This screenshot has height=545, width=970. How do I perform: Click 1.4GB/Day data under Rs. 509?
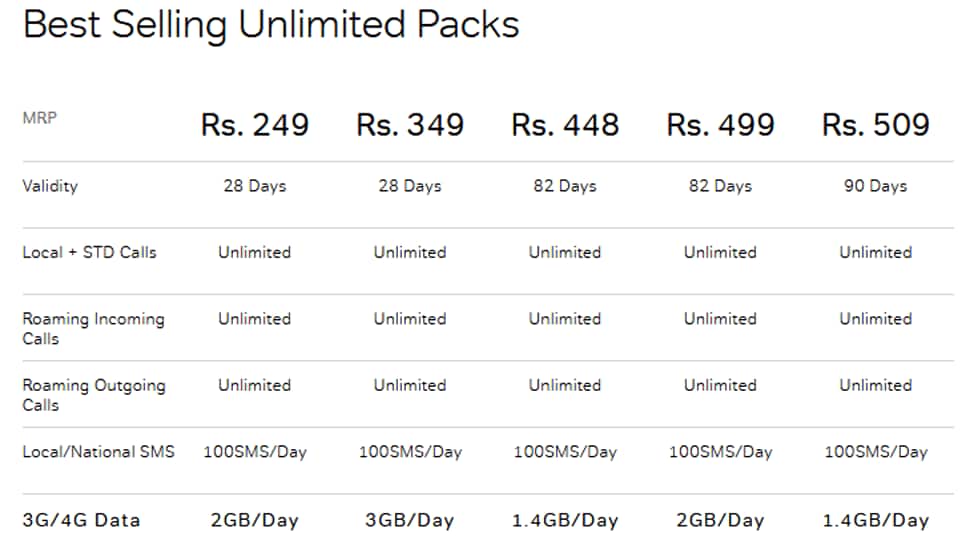[876, 520]
